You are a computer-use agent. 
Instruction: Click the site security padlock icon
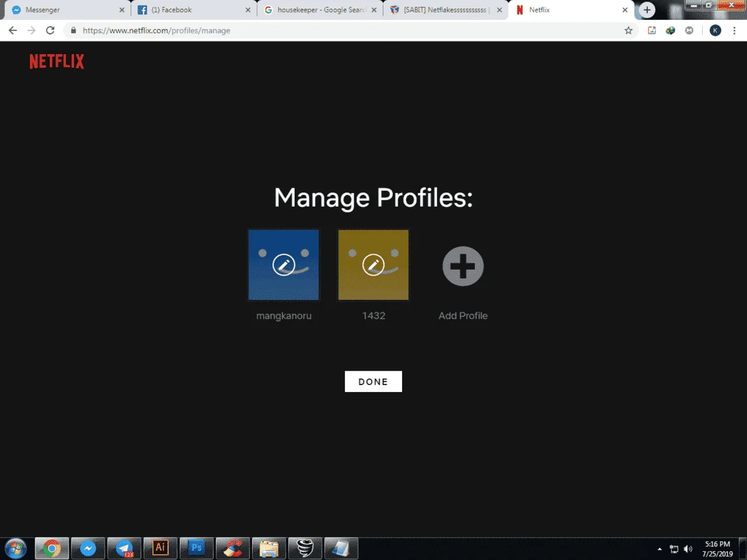pyautogui.click(x=73, y=30)
